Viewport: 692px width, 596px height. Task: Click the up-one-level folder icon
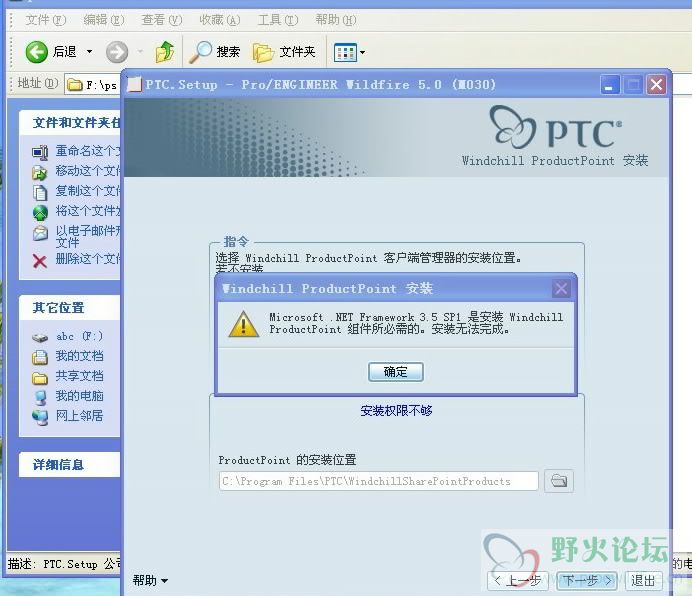click(165, 52)
